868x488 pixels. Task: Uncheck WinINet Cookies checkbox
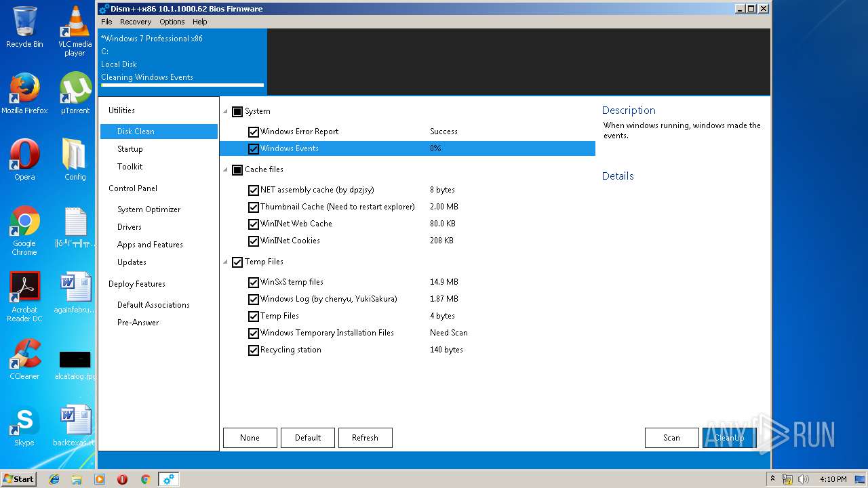coord(254,241)
